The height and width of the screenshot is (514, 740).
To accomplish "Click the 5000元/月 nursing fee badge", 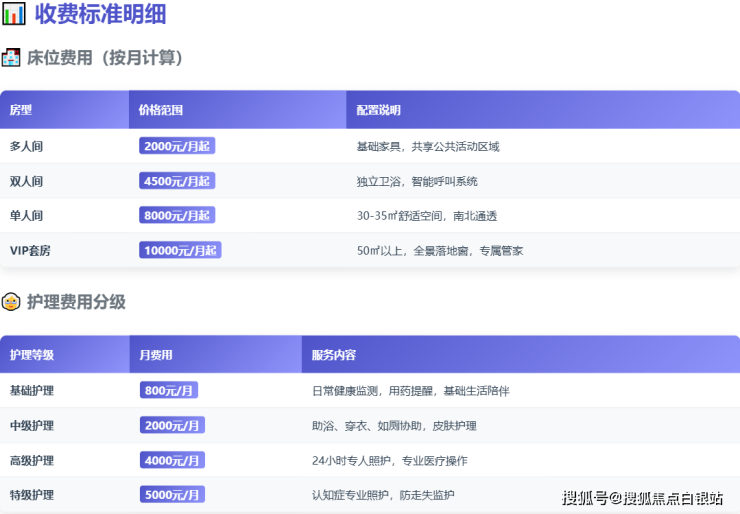I will 172,495.
